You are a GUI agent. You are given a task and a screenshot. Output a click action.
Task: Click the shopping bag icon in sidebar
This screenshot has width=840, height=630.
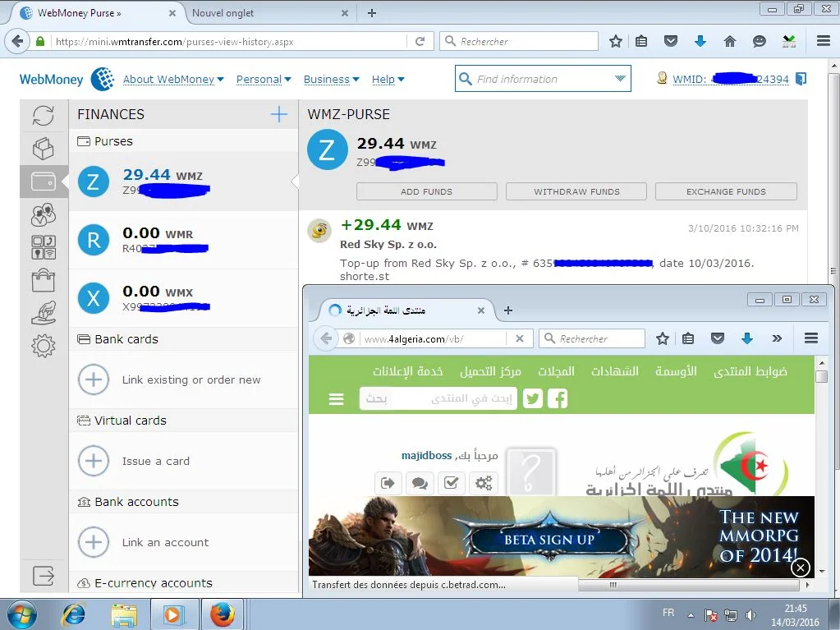(x=43, y=280)
